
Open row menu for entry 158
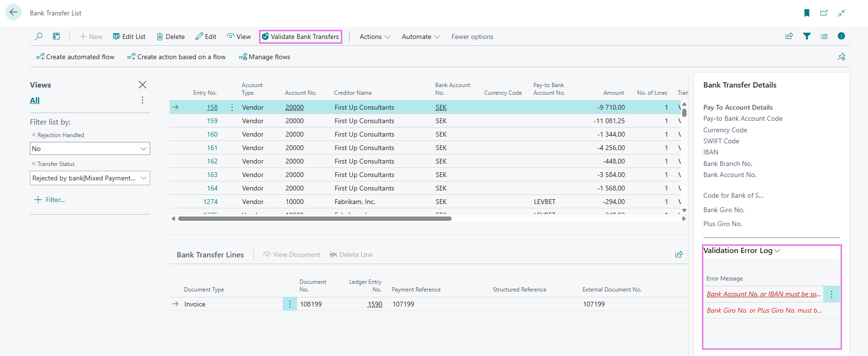(x=232, y=107)
